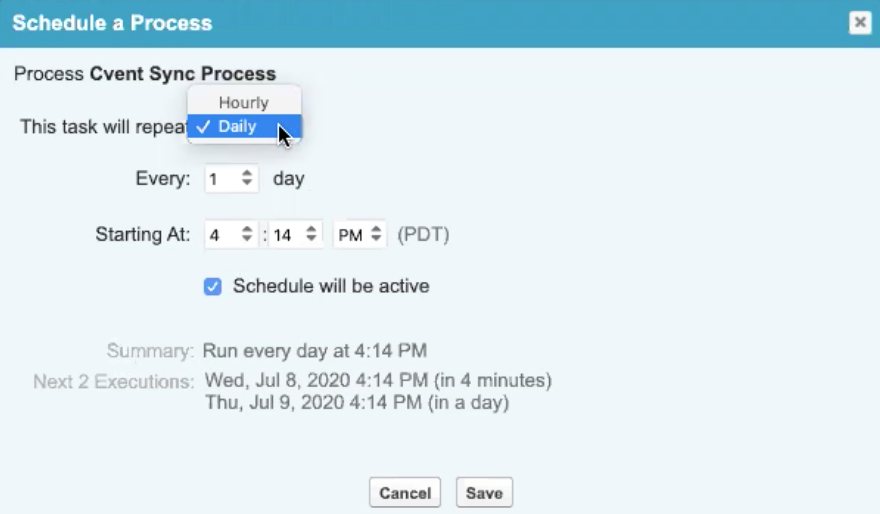Click the Schedule will be active label

[331, 286]
